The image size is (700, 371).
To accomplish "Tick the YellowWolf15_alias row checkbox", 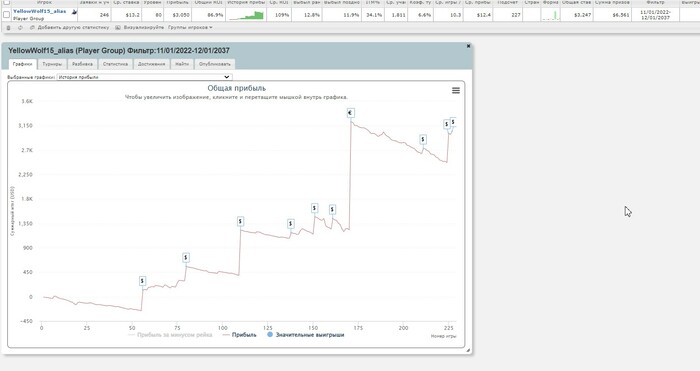I will [6, 15].
